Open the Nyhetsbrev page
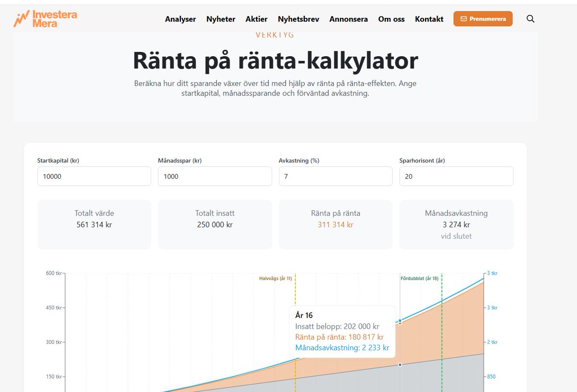This screenshot has height=392, width=577. pyautogui.click(x=298, y=19)
